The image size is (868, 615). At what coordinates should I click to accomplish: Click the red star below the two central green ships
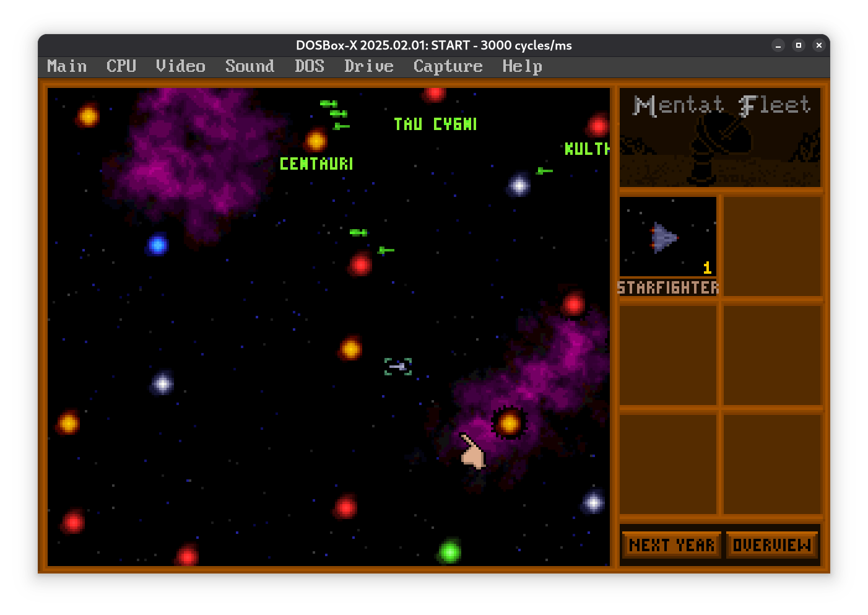(x=360, y=265)
